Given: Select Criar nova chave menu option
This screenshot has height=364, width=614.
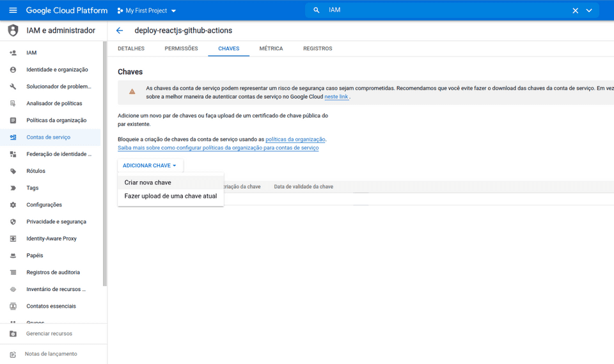Looking at the screenshot, I should click(x=148, y=183).
